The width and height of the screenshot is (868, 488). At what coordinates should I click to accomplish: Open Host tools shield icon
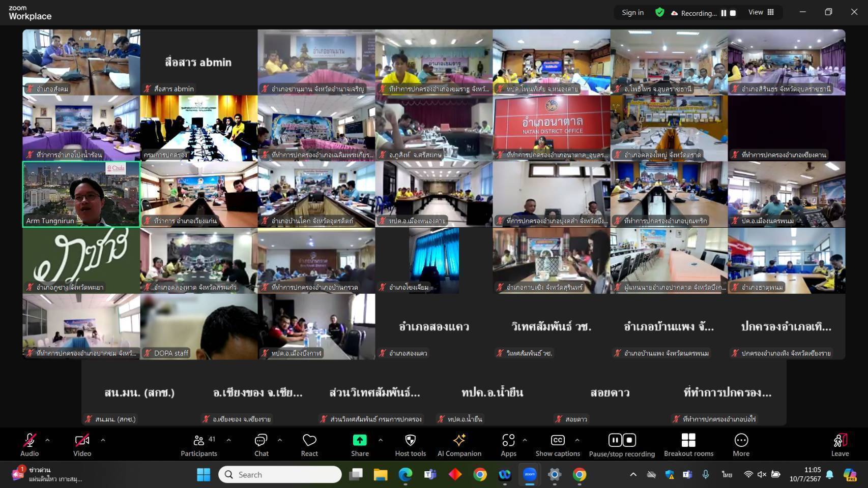(x=410, y=440)
